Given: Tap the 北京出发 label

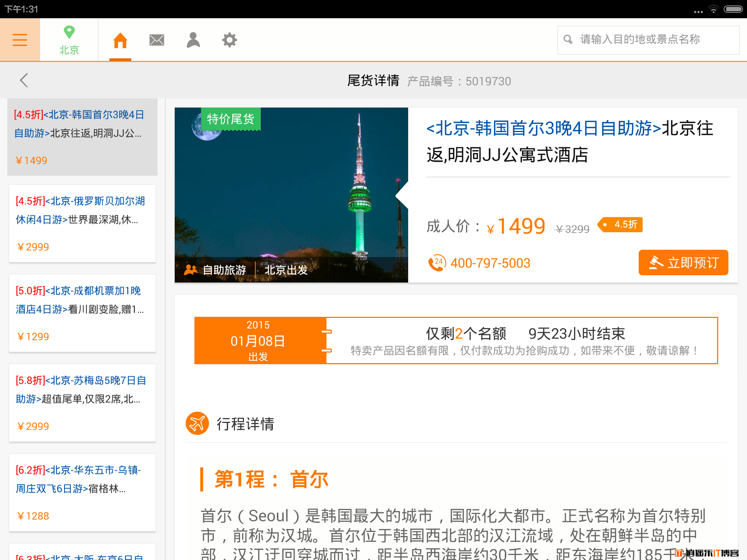Looking at the screenshot, I should [286, 270].
